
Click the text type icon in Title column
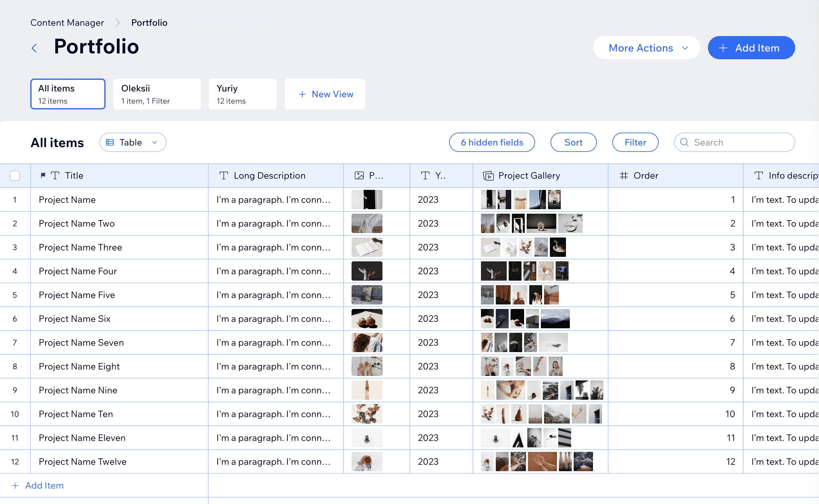(x=55, y=175)
